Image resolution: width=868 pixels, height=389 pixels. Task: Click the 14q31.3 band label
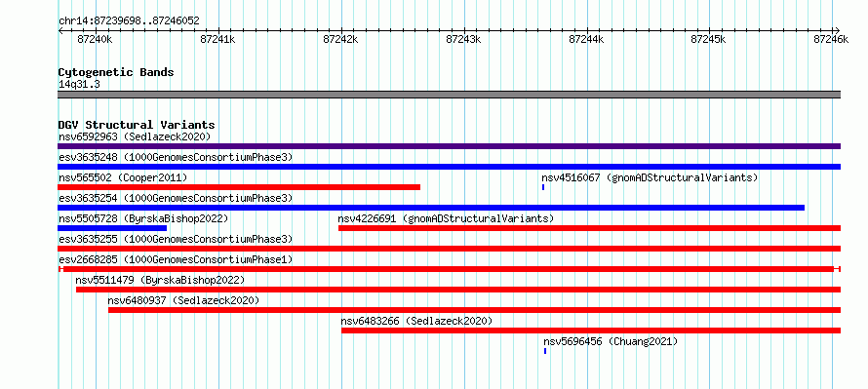(x=79, y=84)
